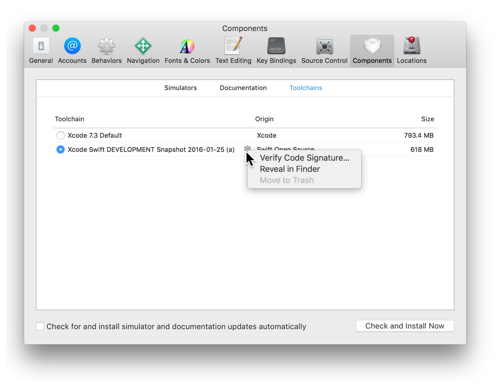
Task: Open the General preferences pane
Action: point(41,51)
